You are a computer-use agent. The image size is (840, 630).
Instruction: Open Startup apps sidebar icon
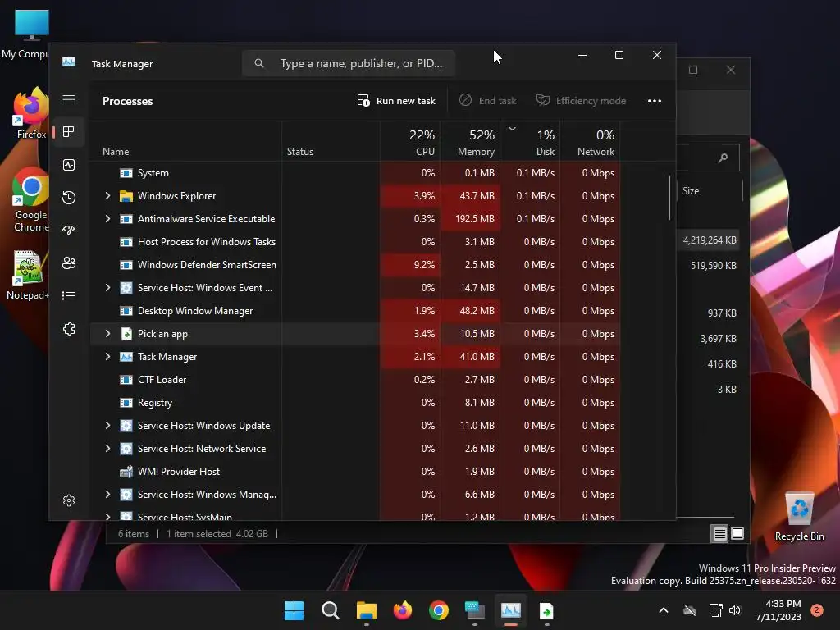(x=69, y=231)
